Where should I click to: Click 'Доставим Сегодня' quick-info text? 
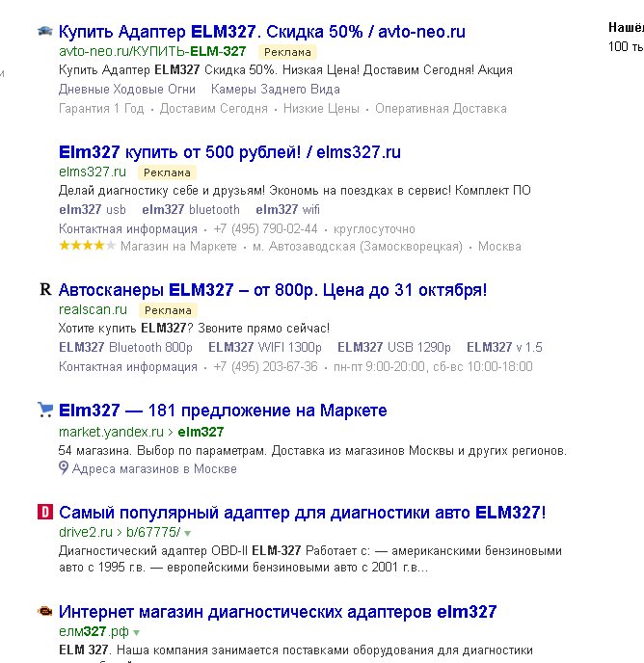pos(214,109)
